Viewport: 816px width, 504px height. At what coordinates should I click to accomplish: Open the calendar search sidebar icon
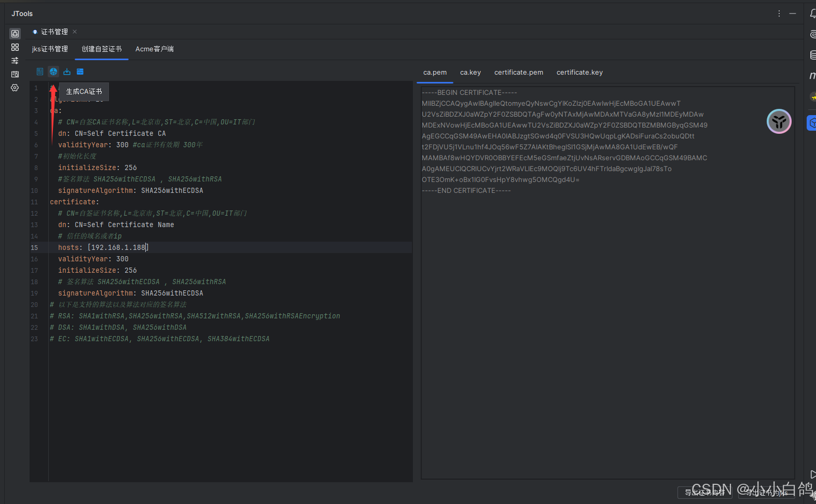[x=15, y=74]
